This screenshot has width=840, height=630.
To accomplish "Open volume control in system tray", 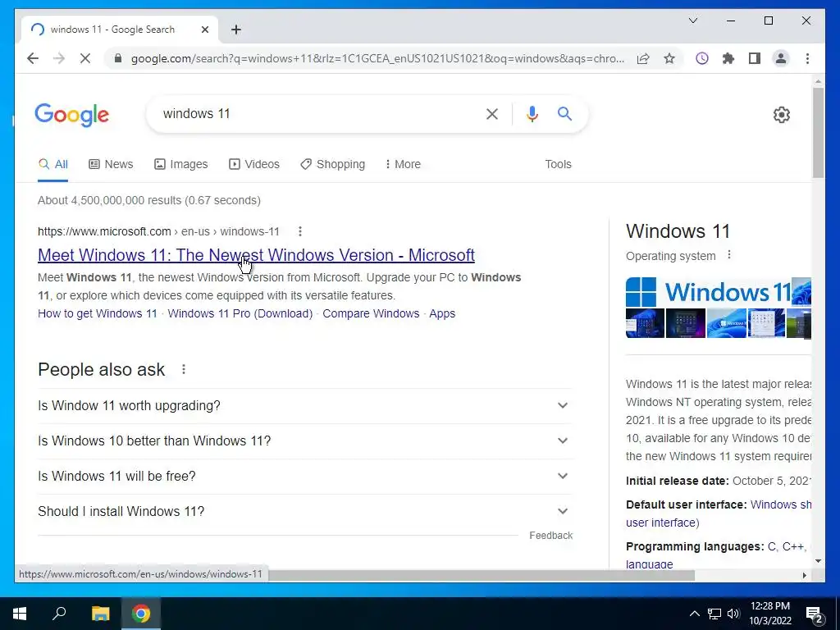I will [x=733, y=614].
